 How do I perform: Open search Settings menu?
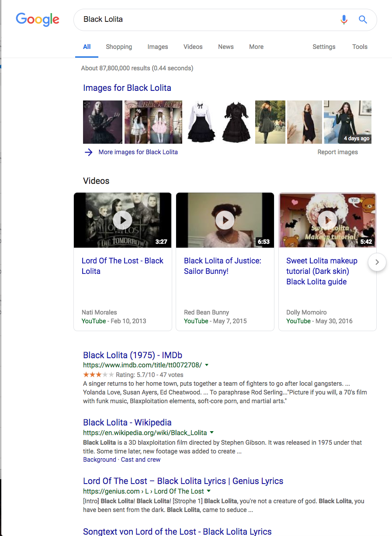(324, 47)
